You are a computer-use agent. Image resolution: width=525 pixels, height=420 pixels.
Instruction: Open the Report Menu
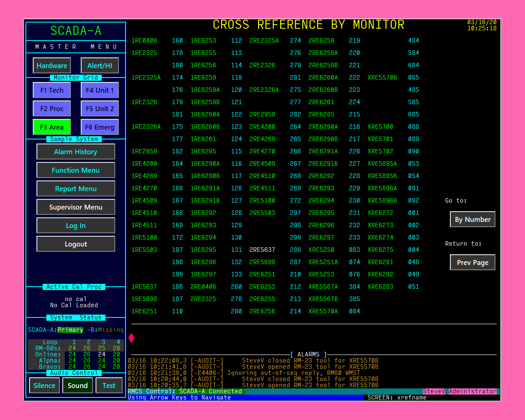(x=76, y=189)
